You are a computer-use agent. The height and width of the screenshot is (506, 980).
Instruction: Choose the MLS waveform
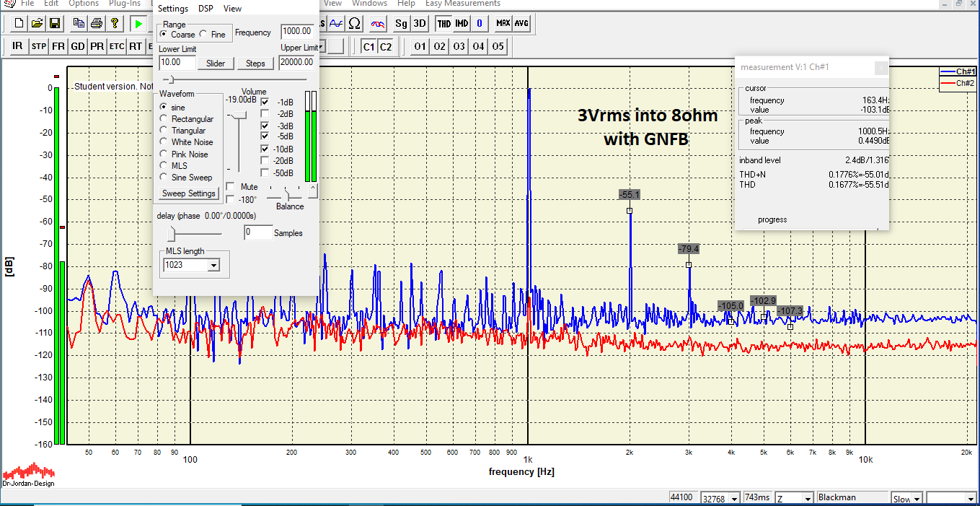tap(164, 165)
